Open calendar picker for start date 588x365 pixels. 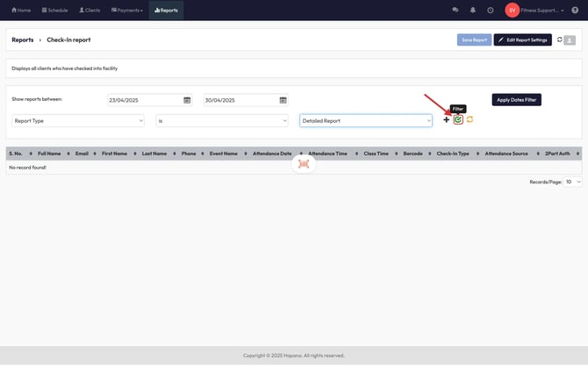coord(187,100)
